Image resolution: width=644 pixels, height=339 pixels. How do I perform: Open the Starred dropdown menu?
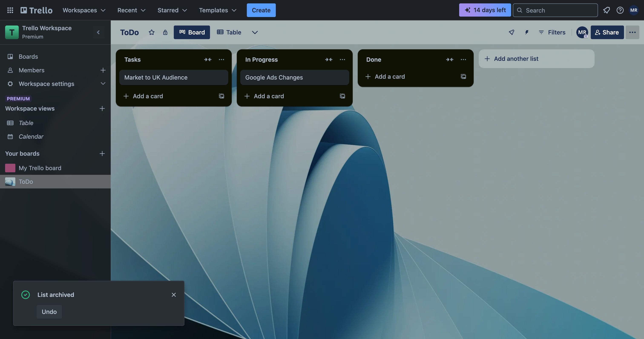point(172,10)
